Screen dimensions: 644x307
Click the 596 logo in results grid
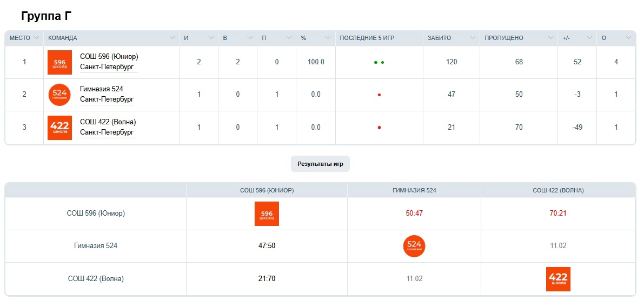[x=267, y=213]
